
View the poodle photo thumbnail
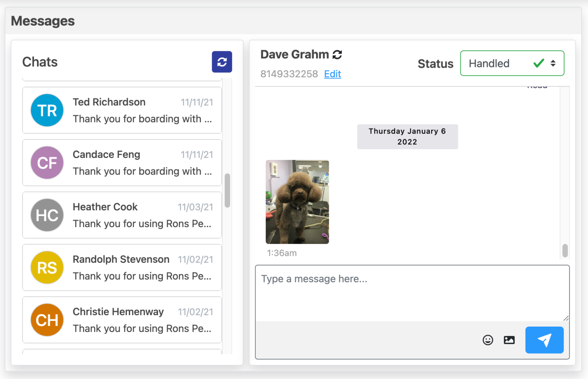pos(297,202)
